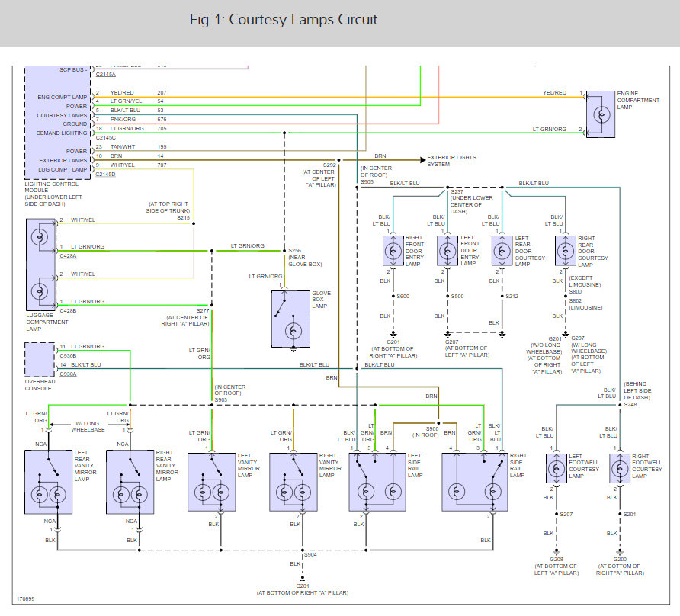
Task: Click the C2145C connector label
Action: [x=106, y=137]
